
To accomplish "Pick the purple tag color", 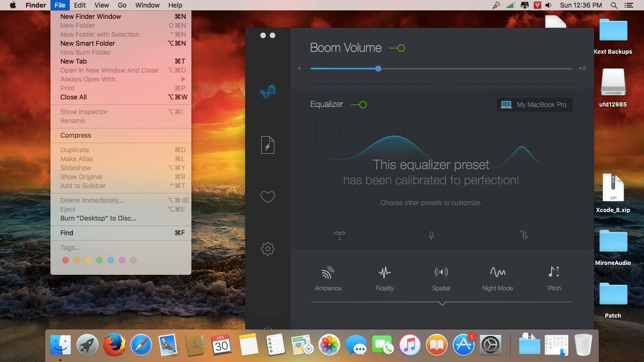I will 122,260.
